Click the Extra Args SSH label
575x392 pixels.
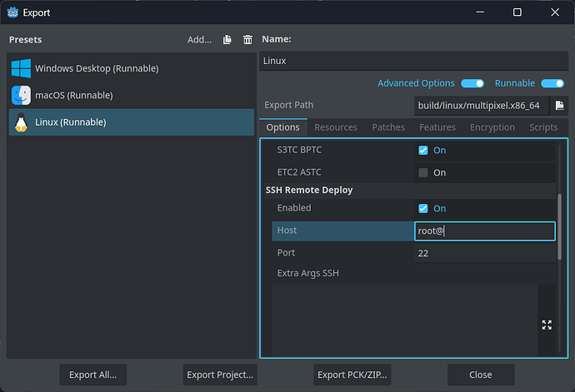coord(308,273)
